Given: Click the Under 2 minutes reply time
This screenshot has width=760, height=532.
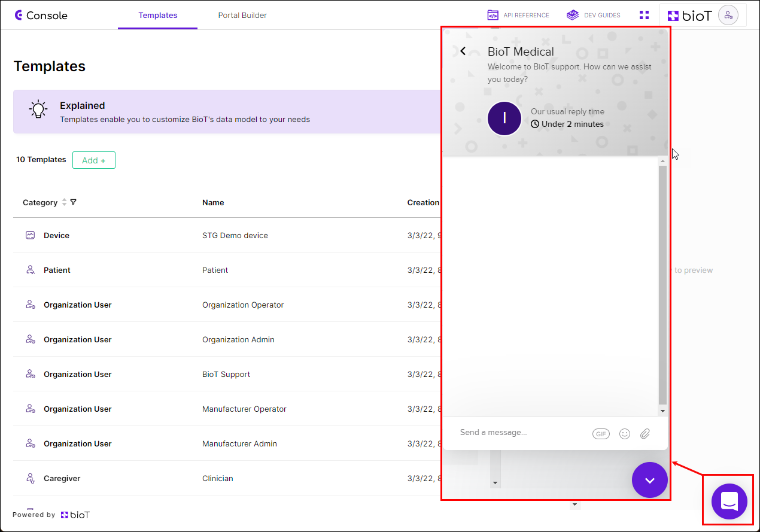Looking at the screenshot, I should 573,124.
